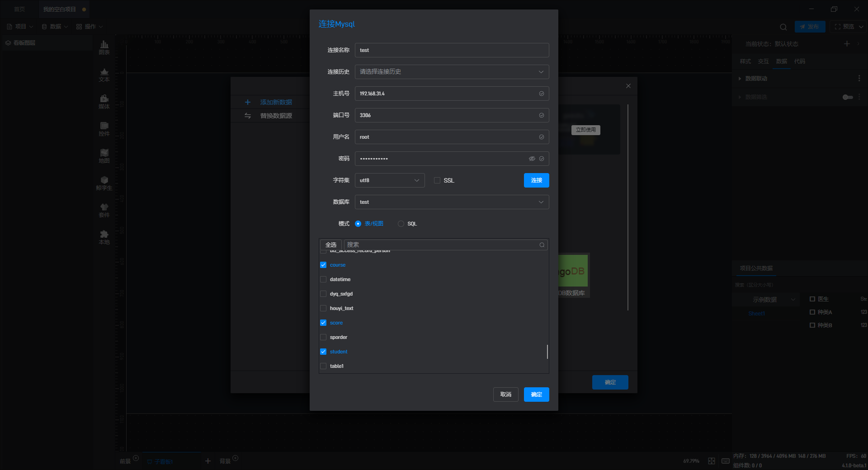This screenshot has height=470, width=868.
Task: Click the fit-to-screen icon beside zoom percentage
Action: [x=712, y=461]
